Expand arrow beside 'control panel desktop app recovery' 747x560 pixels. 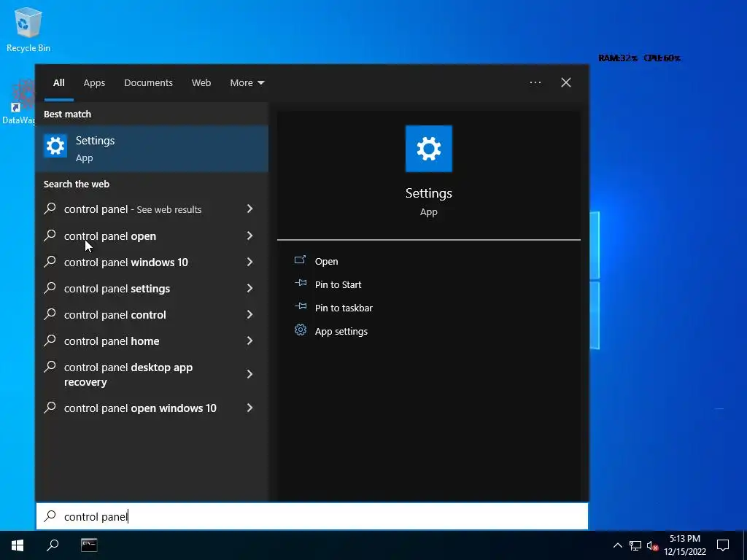pos(249,374)
